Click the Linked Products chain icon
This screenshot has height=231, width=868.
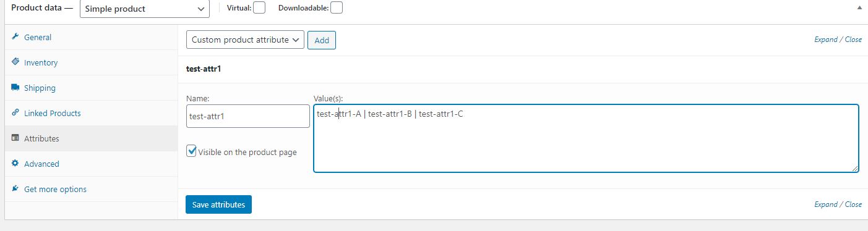point(15,113)
